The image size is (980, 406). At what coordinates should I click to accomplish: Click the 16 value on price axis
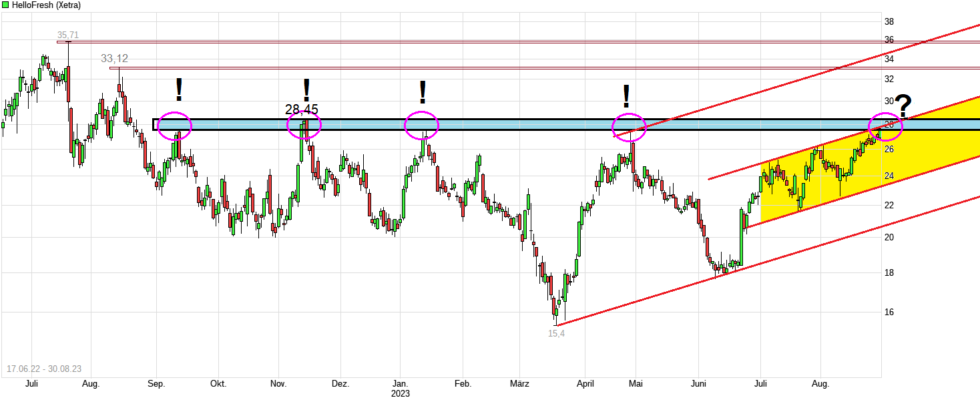(889, 312)
